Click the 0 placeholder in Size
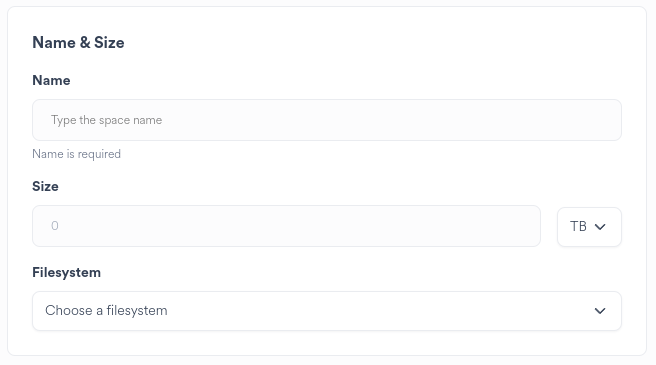The height and width of the screenshot is (365, 656). [x=55, y=226]
